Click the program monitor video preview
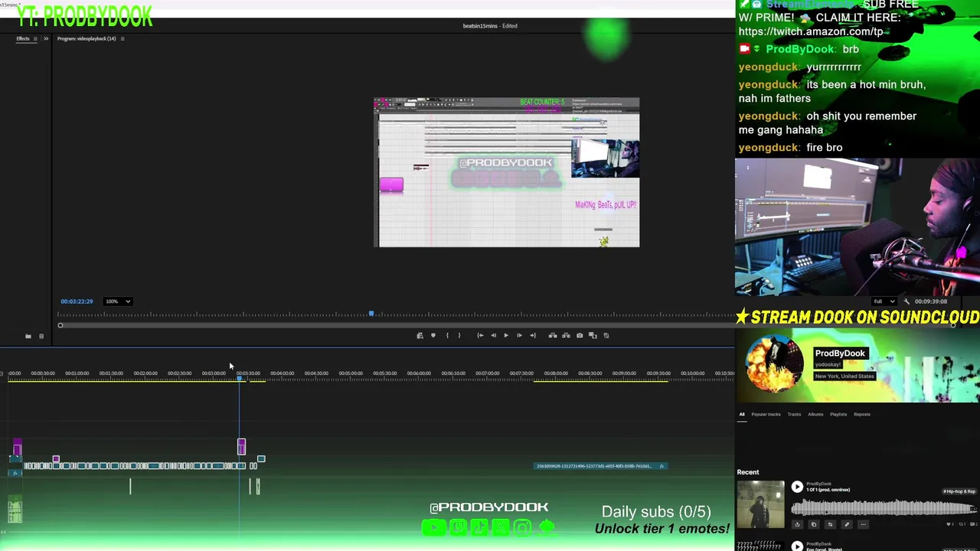The height and width of the screenshot is (551, 980). coord(506,172)
